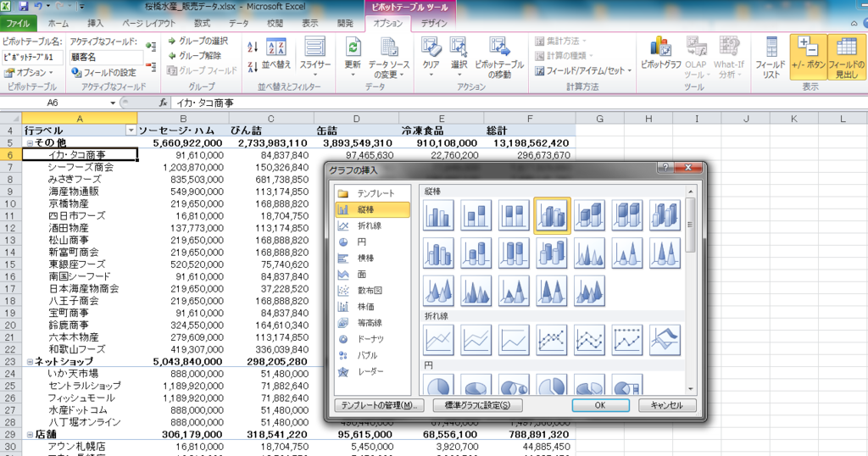This screenshot has height=456, width=868.
Task: Click the 更新 refresh icon
Action: pyautogui.click(x=353, y=55)
